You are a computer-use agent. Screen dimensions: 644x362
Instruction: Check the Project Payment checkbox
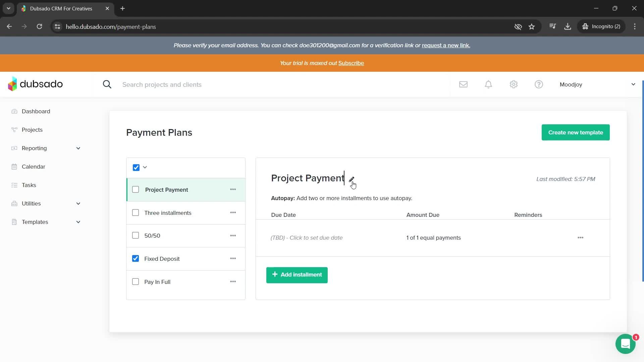[x=136, y=189]
